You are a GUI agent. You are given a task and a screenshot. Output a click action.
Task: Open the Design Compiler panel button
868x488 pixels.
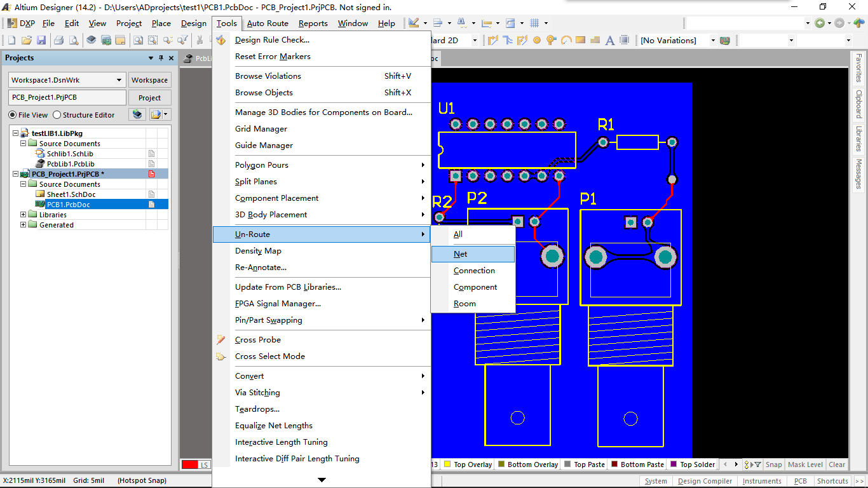(x=705, y=481)
